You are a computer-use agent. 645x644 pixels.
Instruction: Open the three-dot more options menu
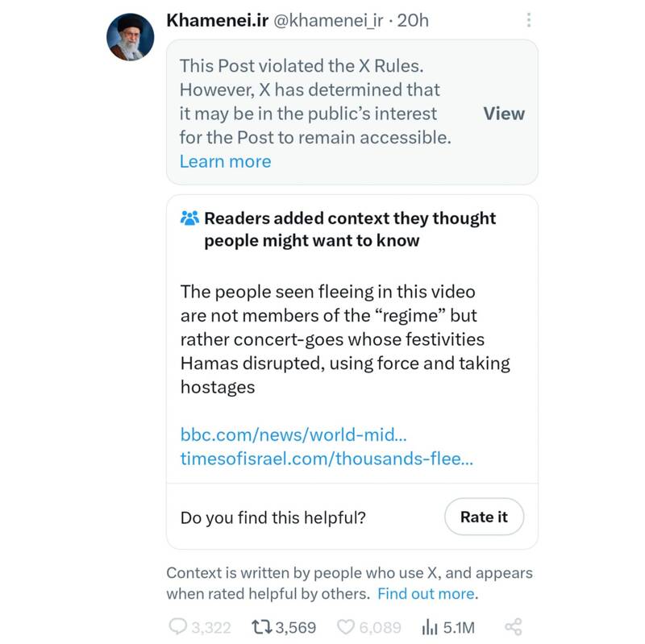[x=528, y=20]
